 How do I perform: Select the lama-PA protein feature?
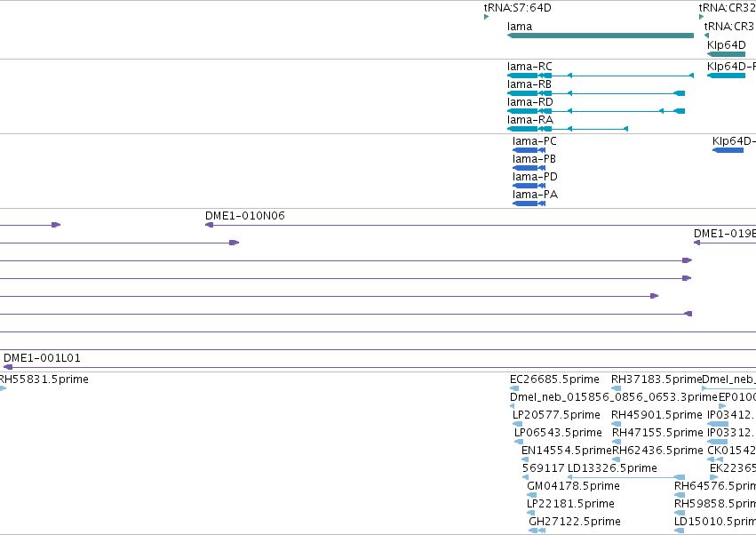[529, 204]
